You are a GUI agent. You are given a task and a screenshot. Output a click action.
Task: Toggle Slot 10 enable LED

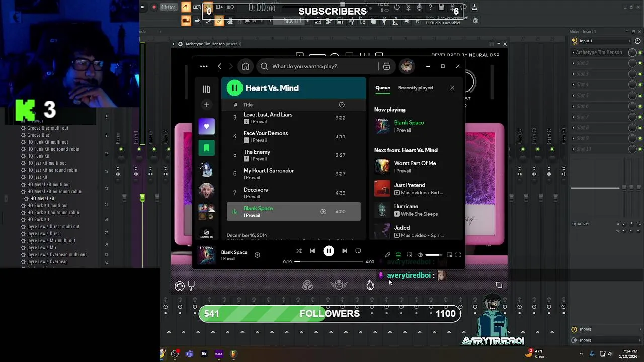(x=640, y=149)
